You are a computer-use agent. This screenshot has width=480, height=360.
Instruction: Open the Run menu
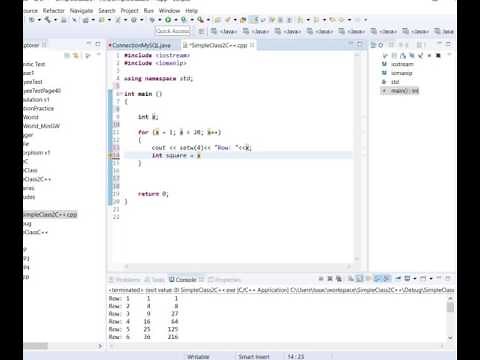[x=149, y=11]
